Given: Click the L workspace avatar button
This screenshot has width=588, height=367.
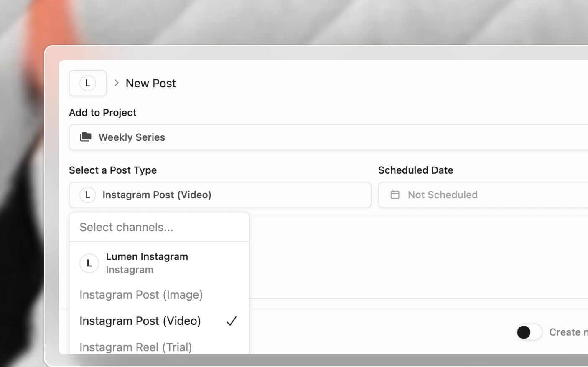Looking at the screenshot, I should click(x=87, y=83).
